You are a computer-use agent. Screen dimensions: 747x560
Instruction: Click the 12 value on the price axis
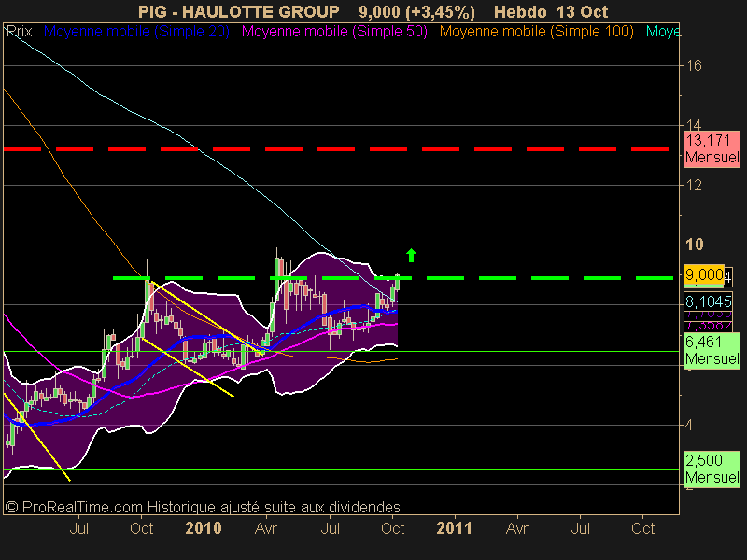click(x=694, y=185)
